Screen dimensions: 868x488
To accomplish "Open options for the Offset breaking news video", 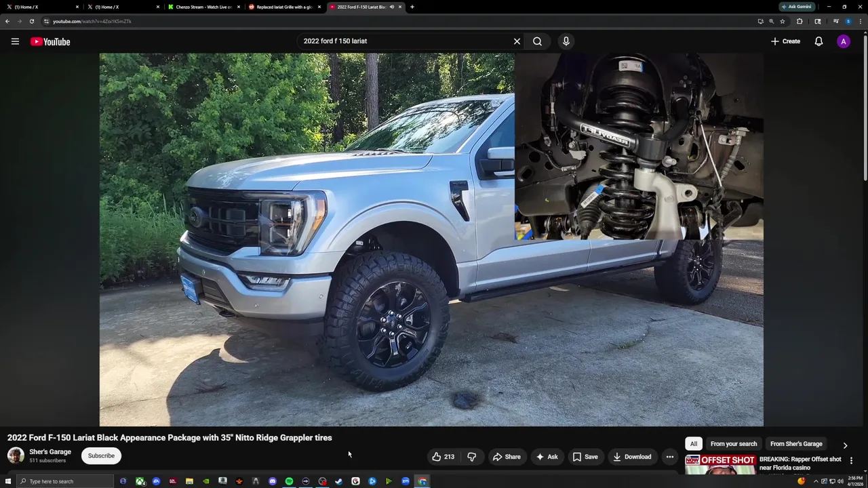I will coord(851,460).
